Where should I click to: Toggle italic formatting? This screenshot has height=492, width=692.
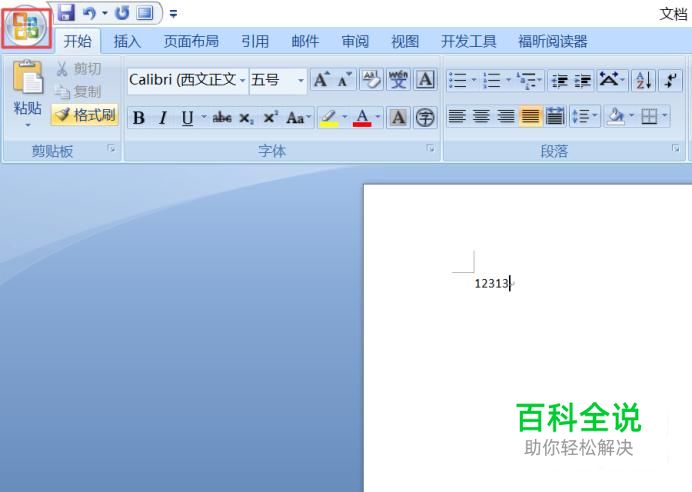(x=163, y=118)
